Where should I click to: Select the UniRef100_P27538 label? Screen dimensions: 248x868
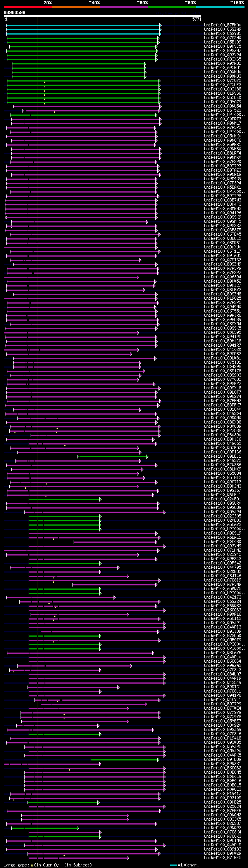click(222, 431)
